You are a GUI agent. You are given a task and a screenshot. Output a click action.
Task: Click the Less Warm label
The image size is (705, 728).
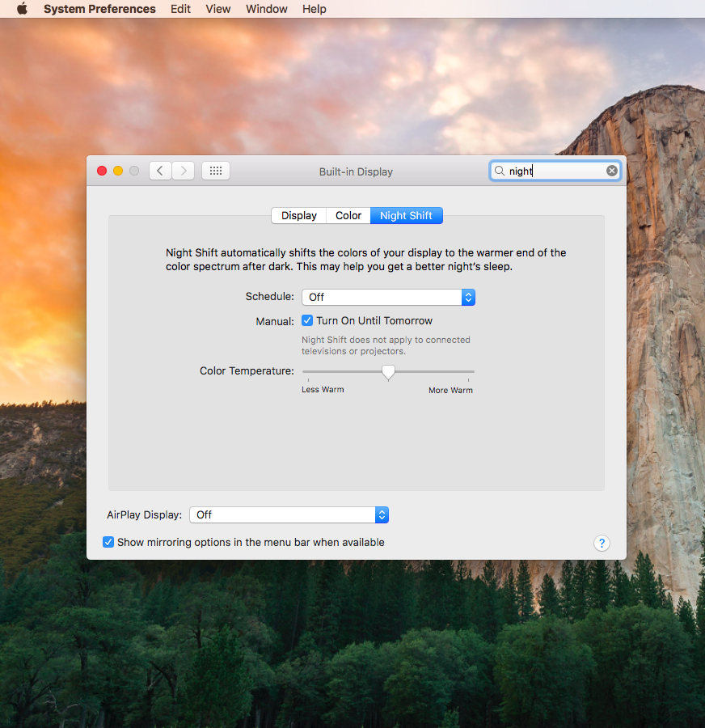click(x=323, y=390)
